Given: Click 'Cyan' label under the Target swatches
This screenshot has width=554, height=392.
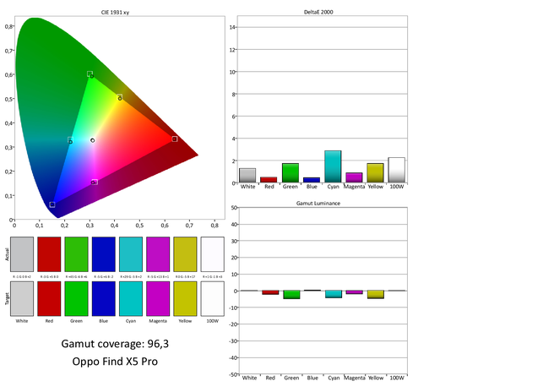Looking at the screenshot, I should [x=131, y=321].
